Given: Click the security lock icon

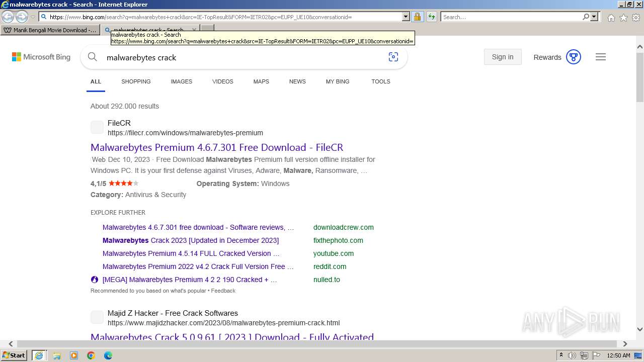Looking at the screenshot, I should click(x=417, y=17).
